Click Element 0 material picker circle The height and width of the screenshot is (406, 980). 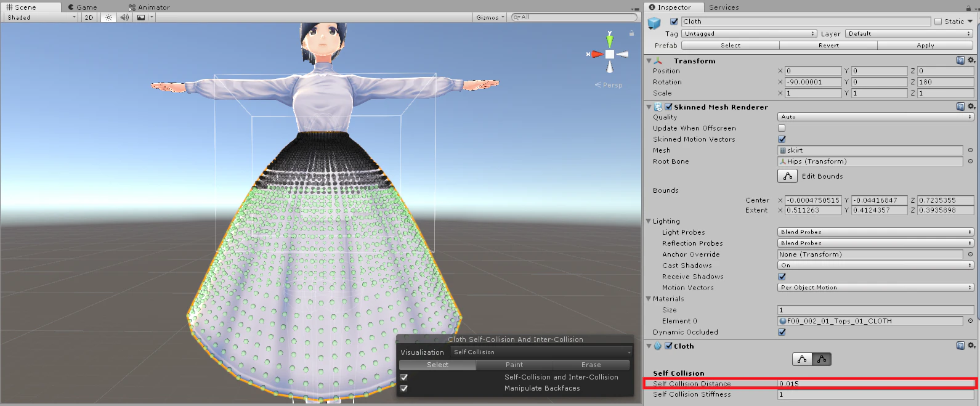[x=970, y=321]
